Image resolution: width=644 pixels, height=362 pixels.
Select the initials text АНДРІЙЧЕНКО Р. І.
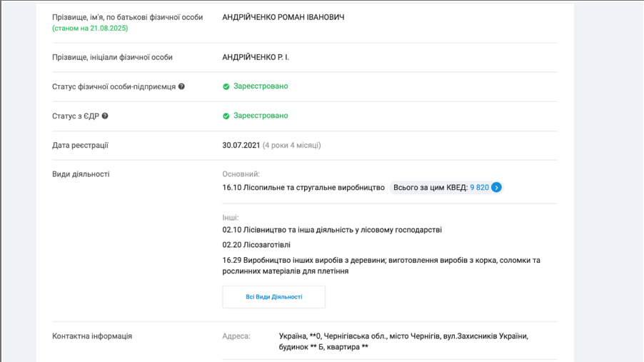(x=256, y=57)
